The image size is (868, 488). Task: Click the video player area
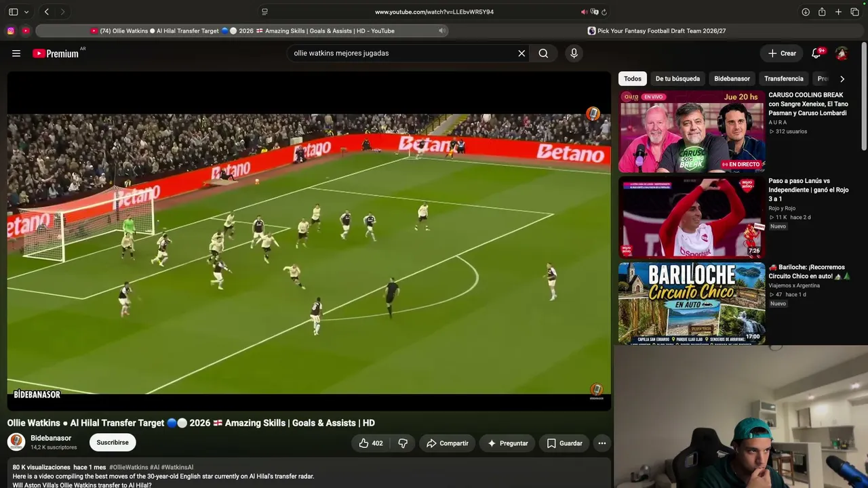[309, 241]
